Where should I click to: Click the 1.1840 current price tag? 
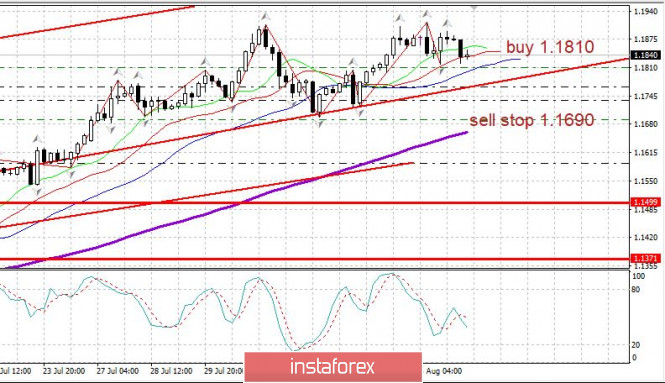[x=646, y=55]
